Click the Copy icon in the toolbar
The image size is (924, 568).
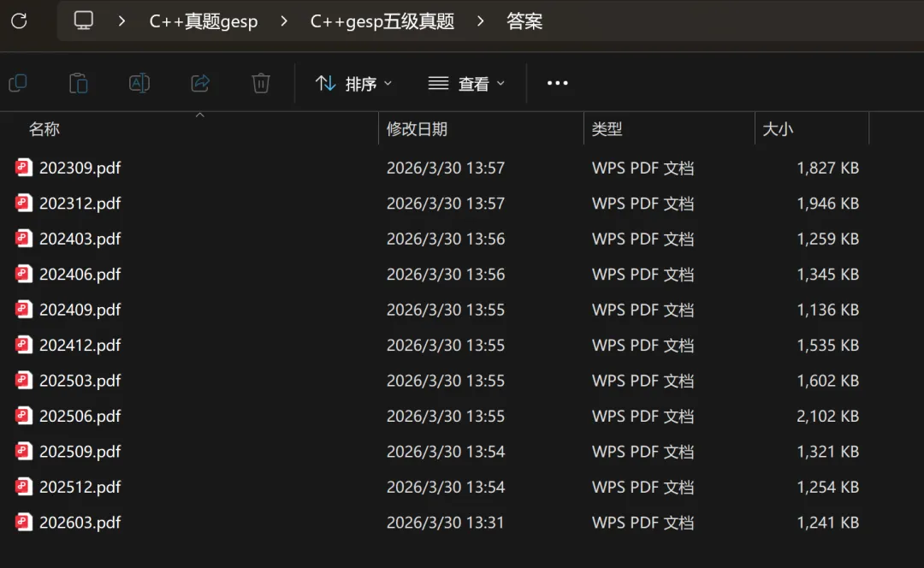click(18, 82)
